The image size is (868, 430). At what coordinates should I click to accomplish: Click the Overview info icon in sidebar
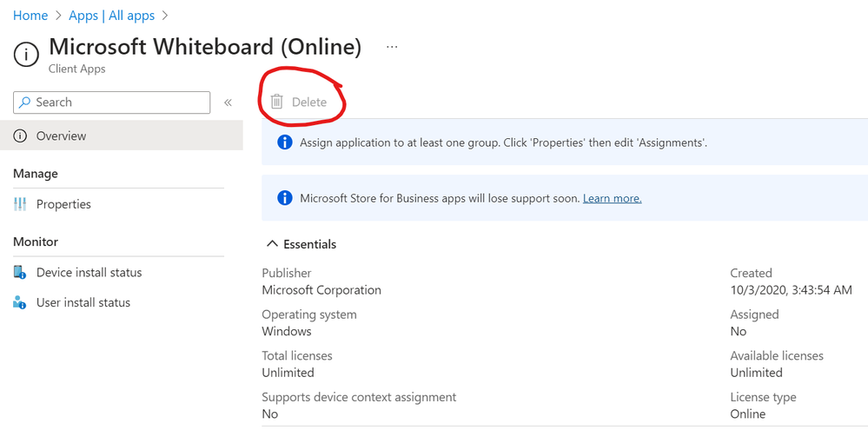tap(20, 136)
